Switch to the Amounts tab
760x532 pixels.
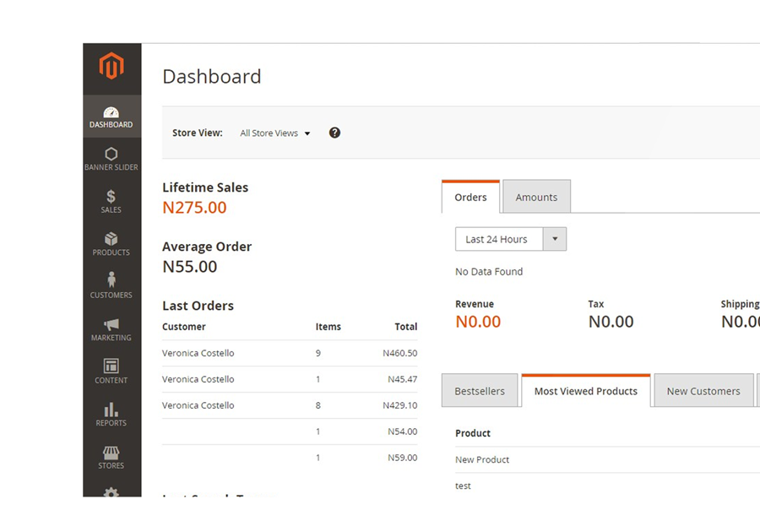(536, 198)
